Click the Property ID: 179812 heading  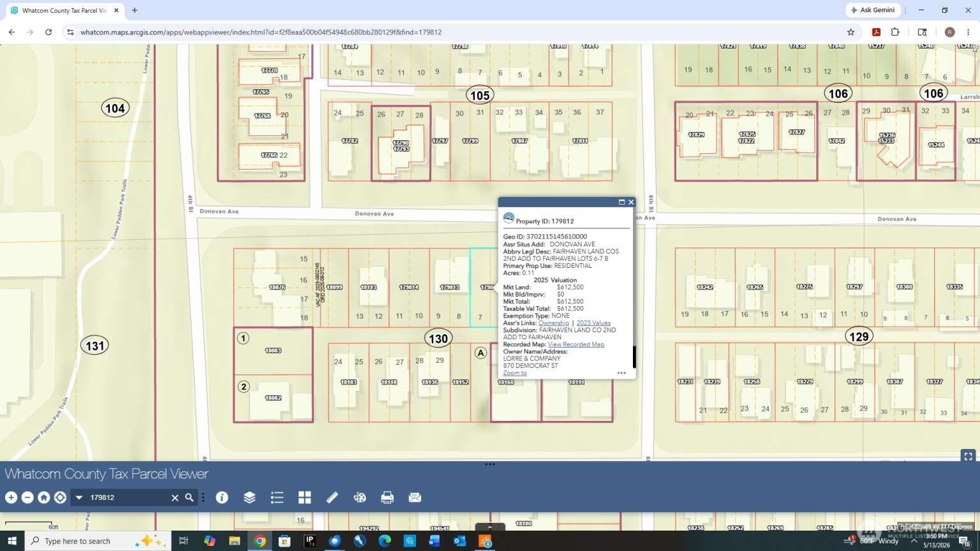coord(545,221)
